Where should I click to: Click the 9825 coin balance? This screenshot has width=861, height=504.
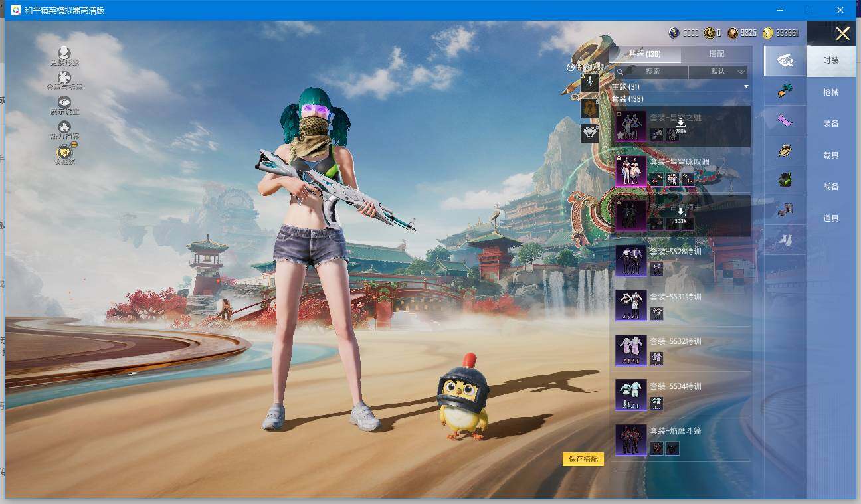tap(749, 33)
